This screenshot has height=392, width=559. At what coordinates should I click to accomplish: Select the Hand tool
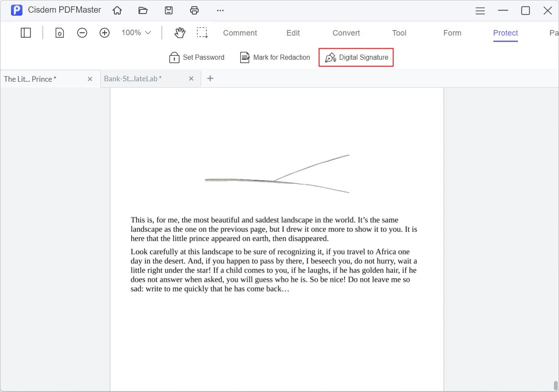[180, 32]
